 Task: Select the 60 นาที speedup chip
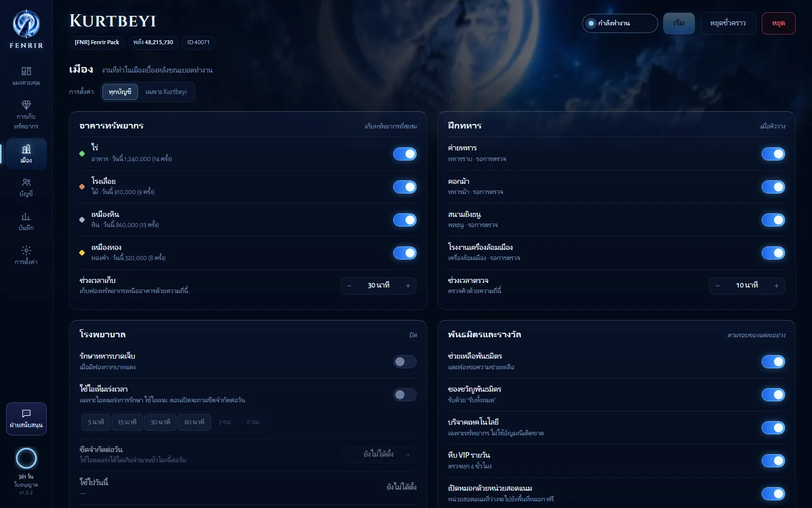194,422
